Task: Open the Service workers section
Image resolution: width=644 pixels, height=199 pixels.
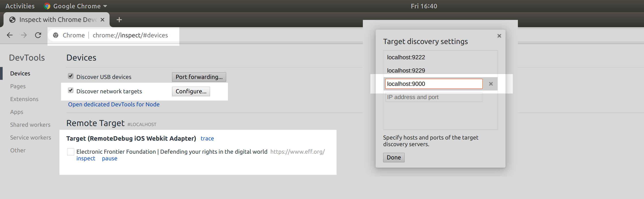Action: 30,138
